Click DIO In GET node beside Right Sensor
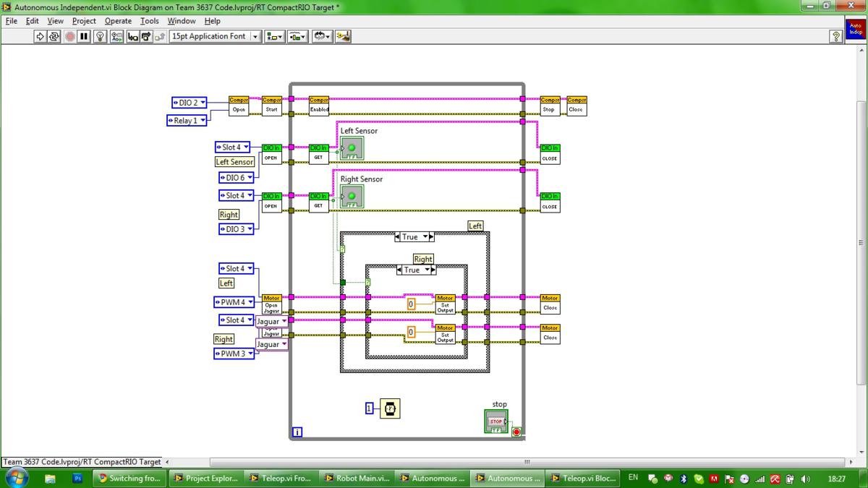The image size is (868, 488). tap(319, 202)
